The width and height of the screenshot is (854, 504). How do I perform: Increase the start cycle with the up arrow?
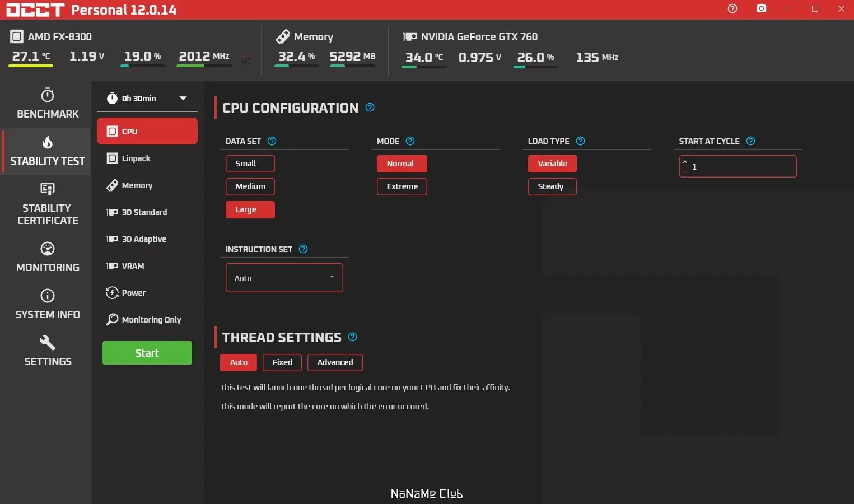(x=684, y=162)
